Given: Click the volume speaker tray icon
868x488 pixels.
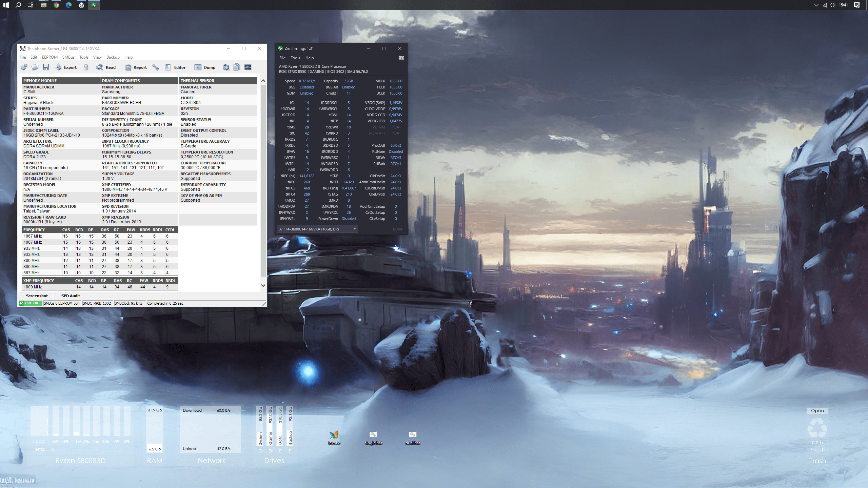Looking at the screenshot, I should point(832,5).
